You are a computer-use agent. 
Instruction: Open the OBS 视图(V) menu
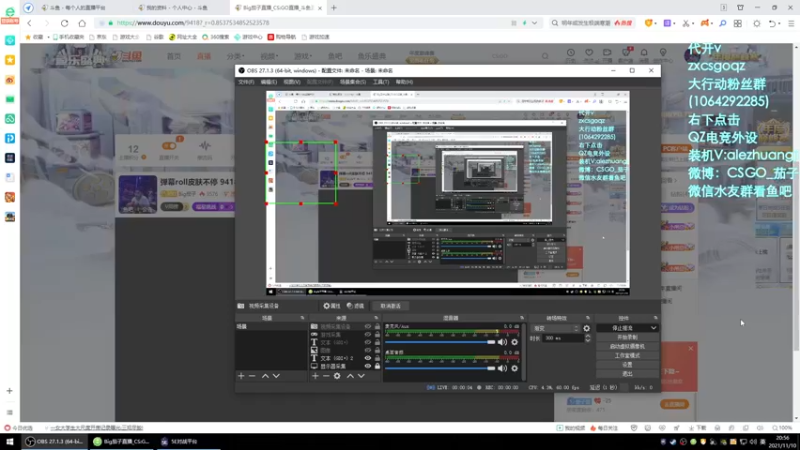(x=292, y=82)
